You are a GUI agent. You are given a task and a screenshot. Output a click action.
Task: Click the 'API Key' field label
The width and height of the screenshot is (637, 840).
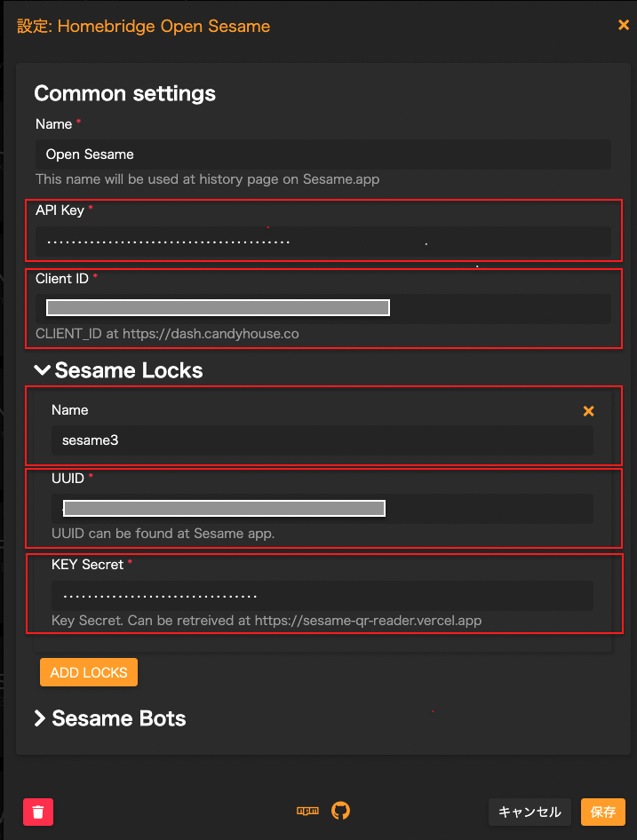point(60,210)
